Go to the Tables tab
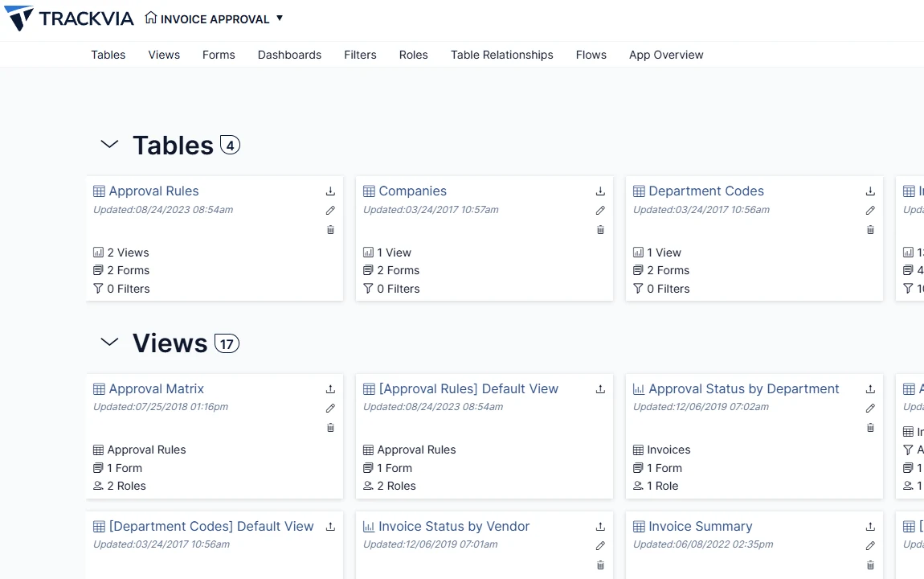 108,55
